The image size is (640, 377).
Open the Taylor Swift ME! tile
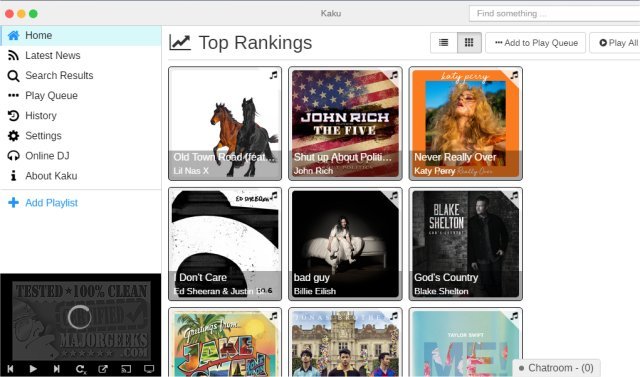(x=466, y=343)
